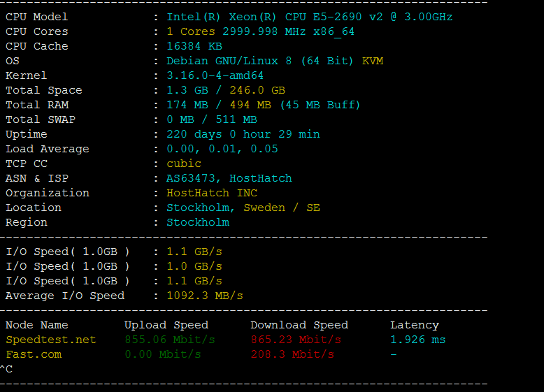Screen dimensions: 544x392
Task: Click the 1.926 ms latency value
Action: 417,340
